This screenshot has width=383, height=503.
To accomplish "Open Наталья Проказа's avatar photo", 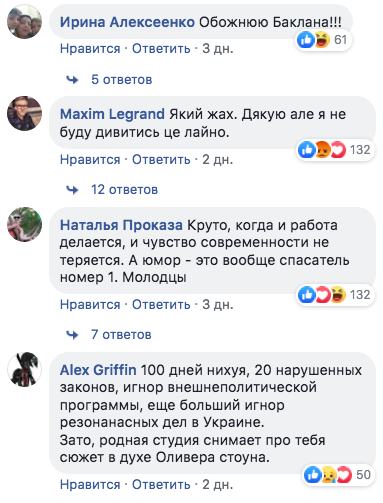I will 24,224.
